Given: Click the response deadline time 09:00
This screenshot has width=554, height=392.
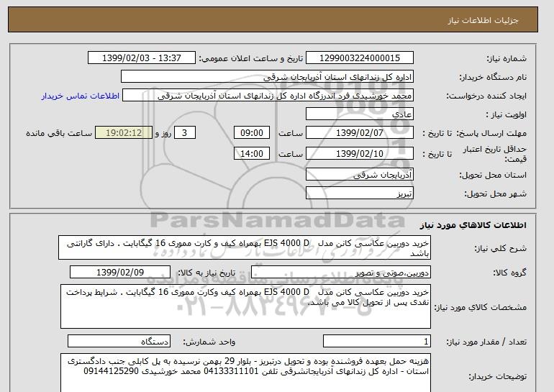Looking at the screenshot, I should pyautogui.click(x=252, y=133).
